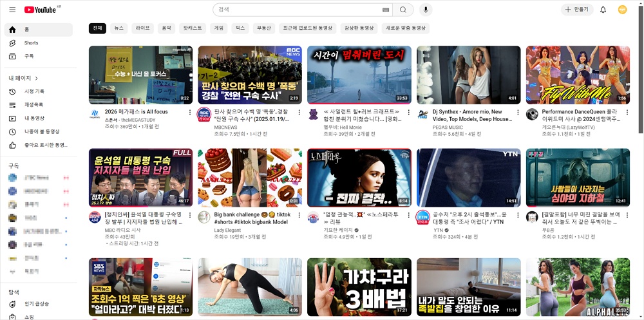Open options menu for 2026 메가패스 video
The height and width of the screenshot is (320, 644).
pos(190,112)
